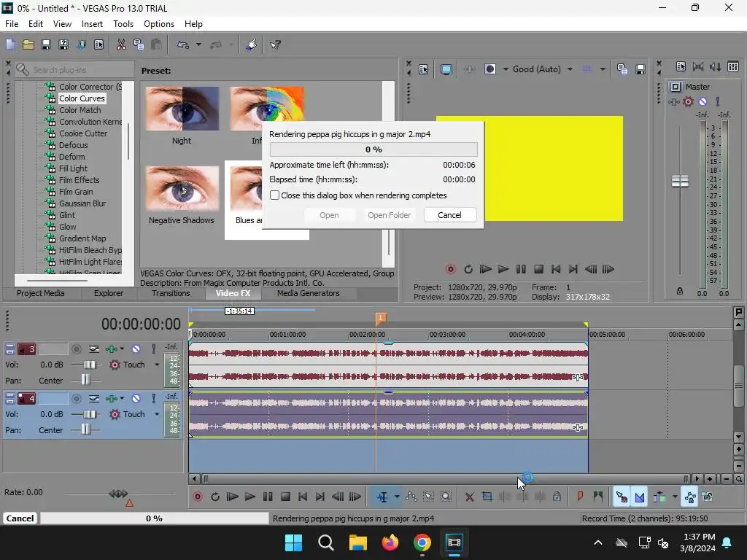Switch to the Transitions tab
747x560 pixels.
[x=171, y=293]
